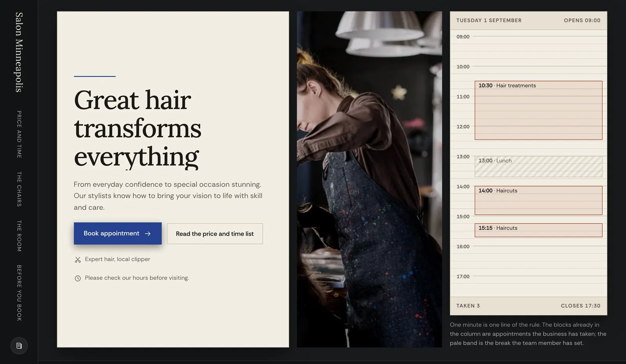Click the scissors icon beside Expert hair
Screen dimensions: 626x364
point(78,260)
